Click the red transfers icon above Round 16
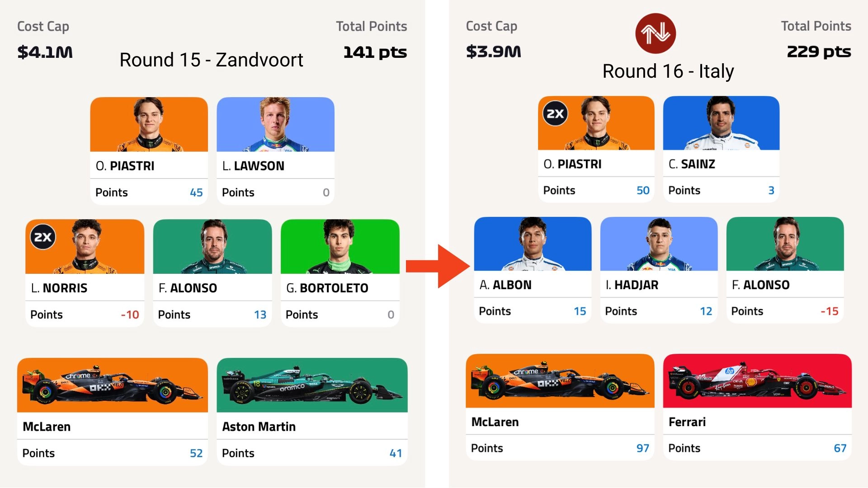The height and width of the screenshot is (488, 868). pyautogui.click(x=655, y=33)
